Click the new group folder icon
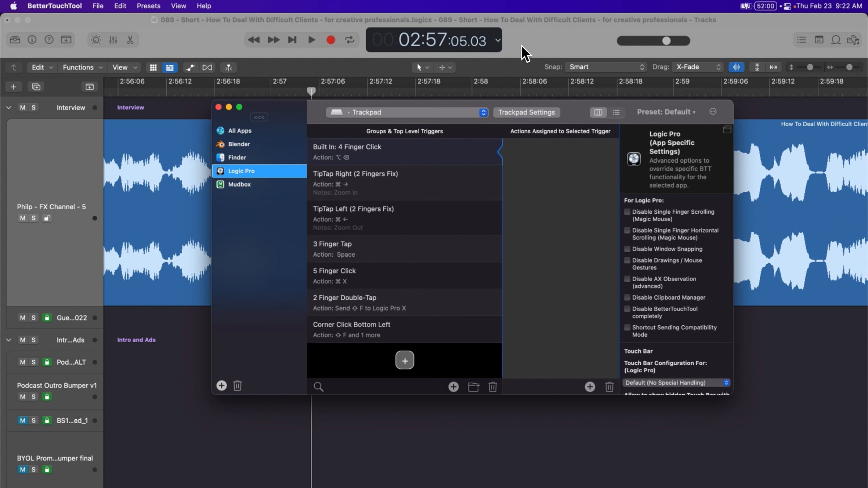The width and height of the screenshot is (868, 488). click(x=473, y=387)
